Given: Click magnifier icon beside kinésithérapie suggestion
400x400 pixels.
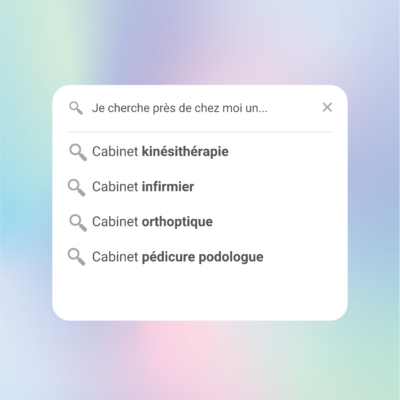Looking at the screenshot, I should click(78, 152).
